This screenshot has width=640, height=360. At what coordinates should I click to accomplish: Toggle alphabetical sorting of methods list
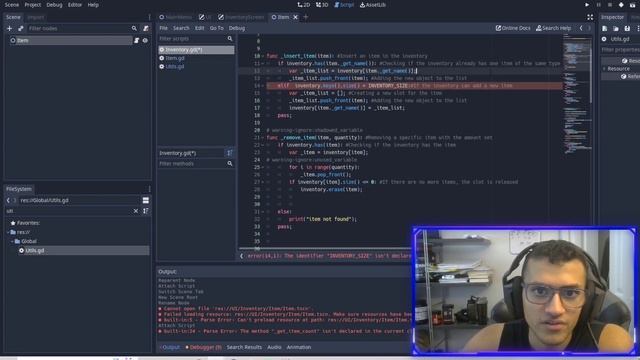tap(230, 153)
